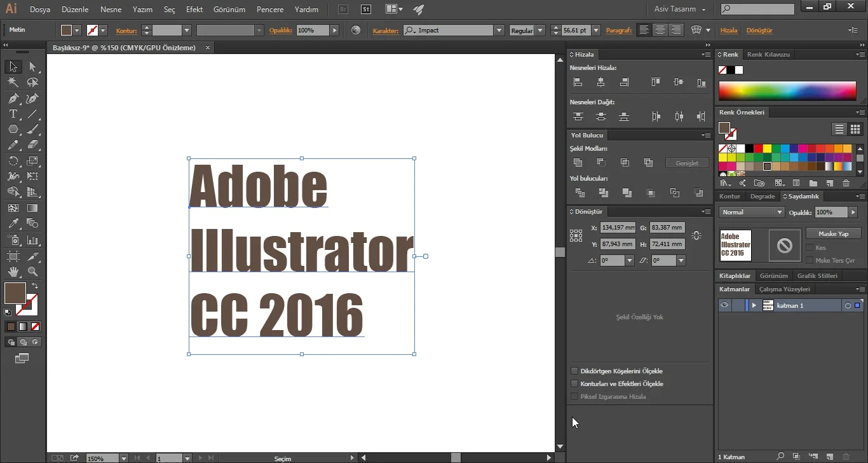868x463 pixels.
Task: Open the Efekt menu
Action: [x=194, y=10]
